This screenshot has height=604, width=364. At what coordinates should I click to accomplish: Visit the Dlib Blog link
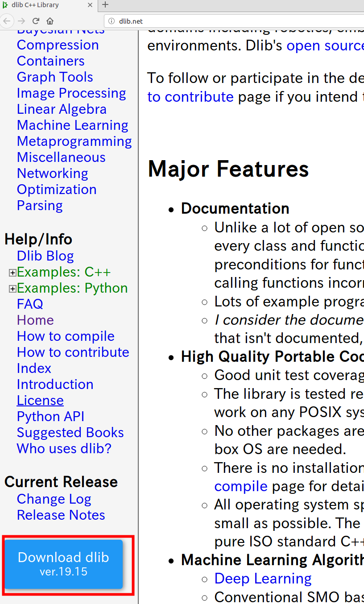[x=45, y=256]
